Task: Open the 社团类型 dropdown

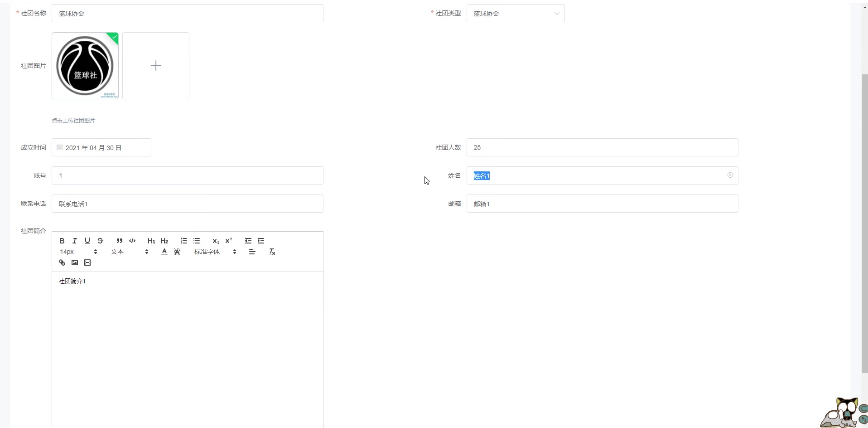Action: coord(516,13)
